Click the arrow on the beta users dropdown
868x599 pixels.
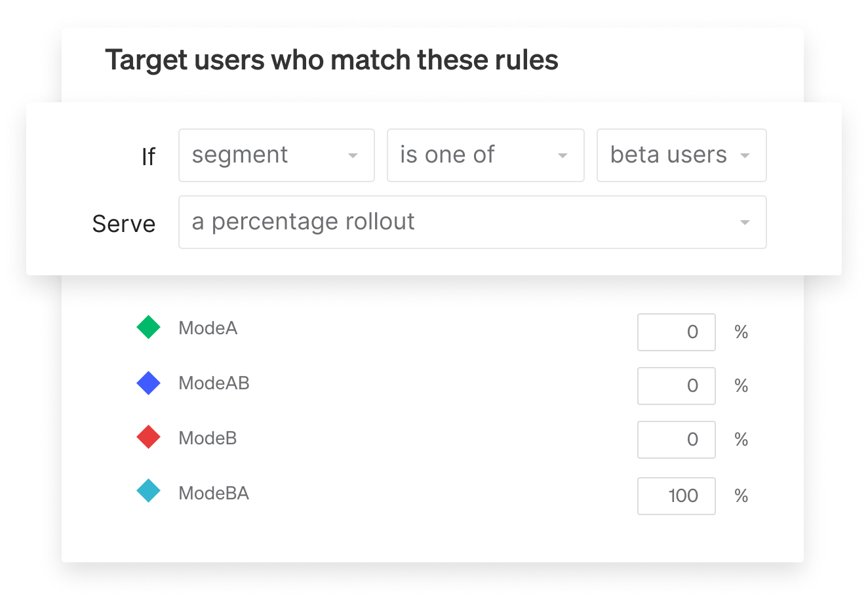pos(745,156)
